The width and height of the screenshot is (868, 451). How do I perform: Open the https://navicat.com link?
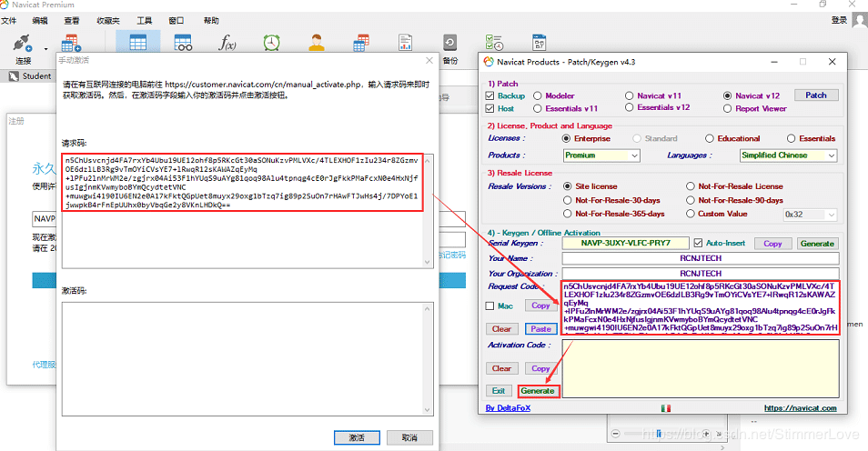click(801, 408)
